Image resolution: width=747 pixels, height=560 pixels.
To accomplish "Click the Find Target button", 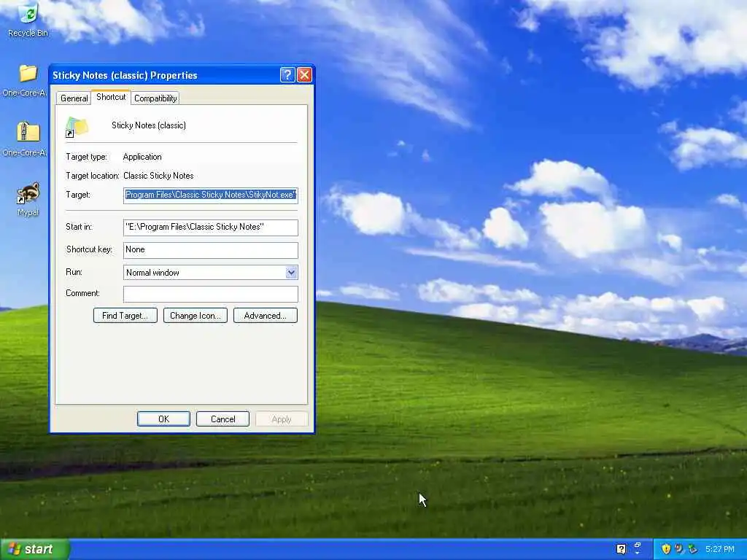I will pos(125,315).
